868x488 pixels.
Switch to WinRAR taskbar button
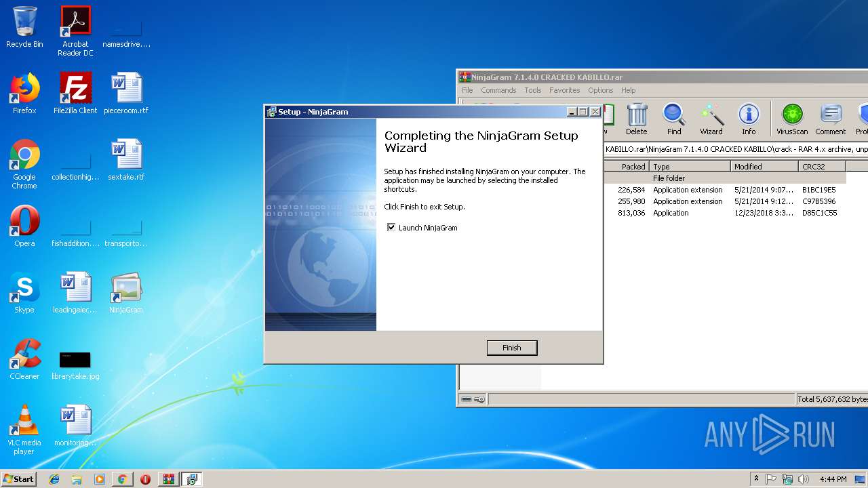tap(168, 479)
